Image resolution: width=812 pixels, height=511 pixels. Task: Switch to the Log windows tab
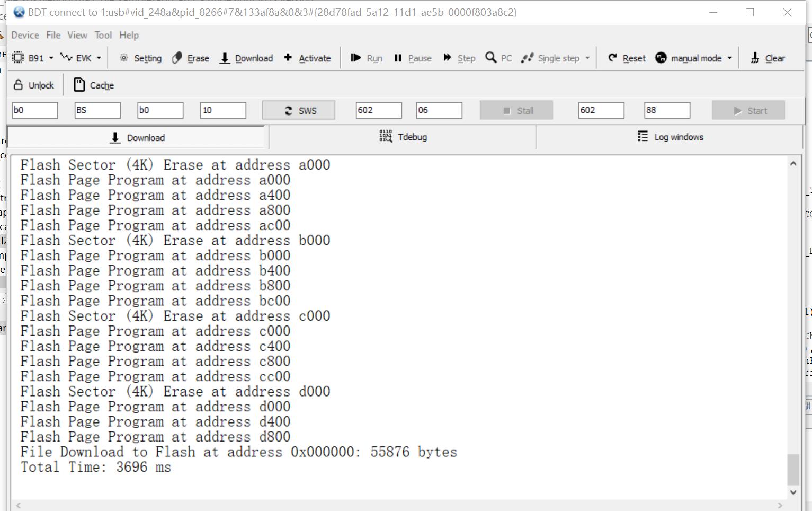(x=670, y=137)
